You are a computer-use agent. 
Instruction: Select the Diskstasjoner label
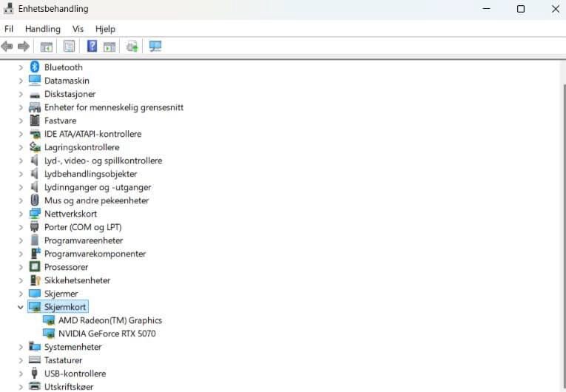click(x=70, y=94)
